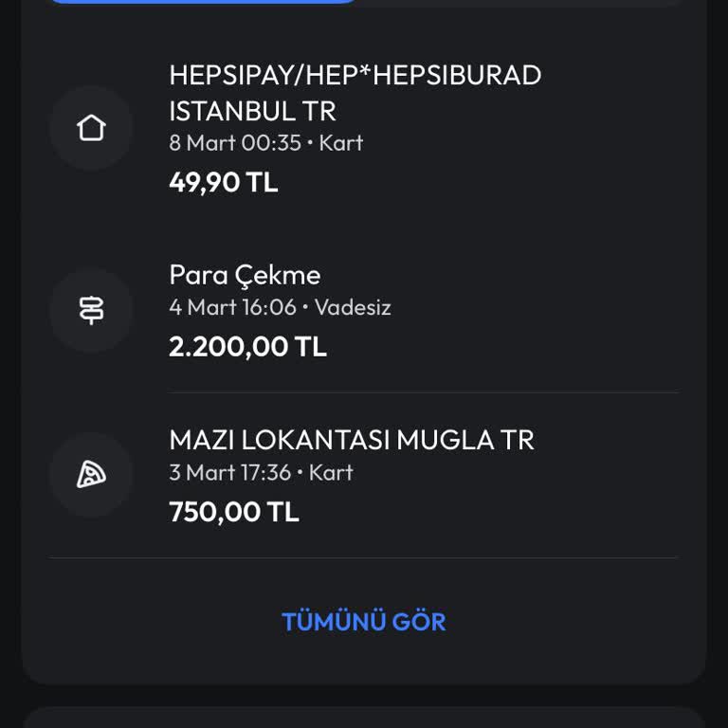Open the MAZI LOKANTASI MUGLA TR transaction
The image size is (728, 728).
click(351, 440)
